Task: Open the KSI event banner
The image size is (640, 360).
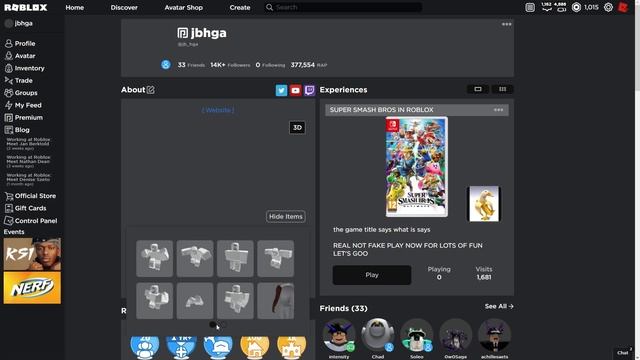Action: click(x=32, y=254)
